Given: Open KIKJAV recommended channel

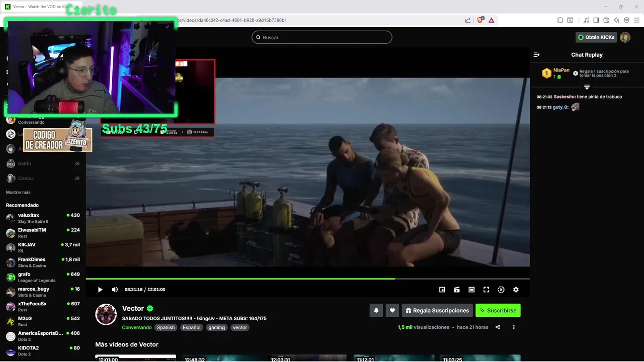Looking at the screenshot, I should [43, 247].
